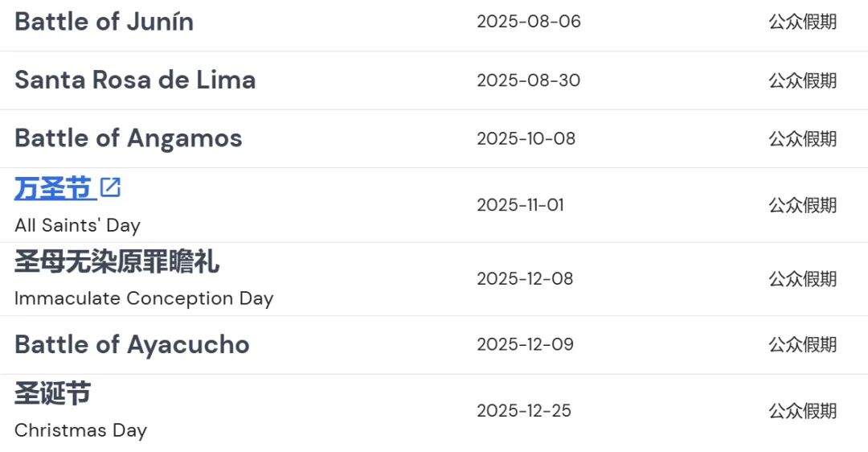Select the date 2025-12-08
Viewport: 868px width, 452px height.
[525, 278]
